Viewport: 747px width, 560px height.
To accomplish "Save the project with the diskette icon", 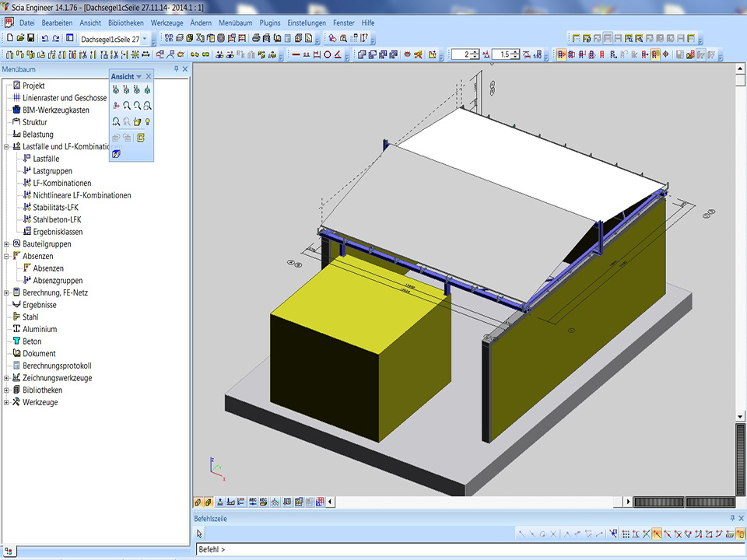I will coord(30,38).
